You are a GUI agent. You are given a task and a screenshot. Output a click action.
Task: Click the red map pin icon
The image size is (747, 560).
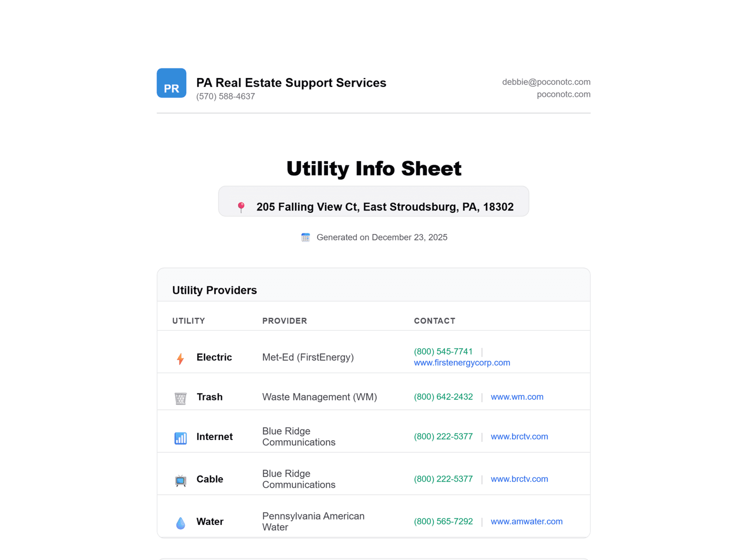pos(241,207)
